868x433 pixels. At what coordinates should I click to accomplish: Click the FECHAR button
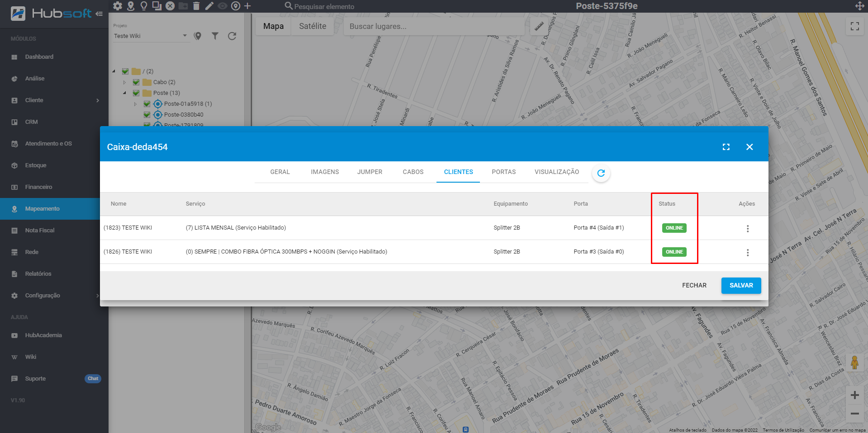[x=694, y=285]
